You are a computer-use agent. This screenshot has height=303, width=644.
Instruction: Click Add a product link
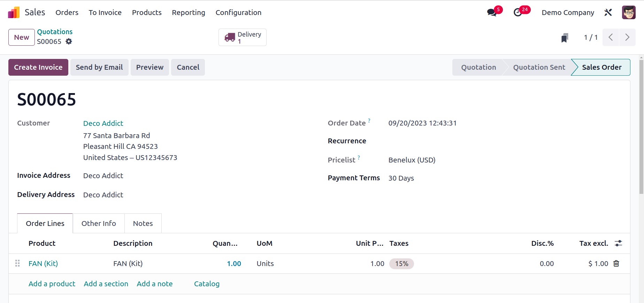[x=52, y=284]
